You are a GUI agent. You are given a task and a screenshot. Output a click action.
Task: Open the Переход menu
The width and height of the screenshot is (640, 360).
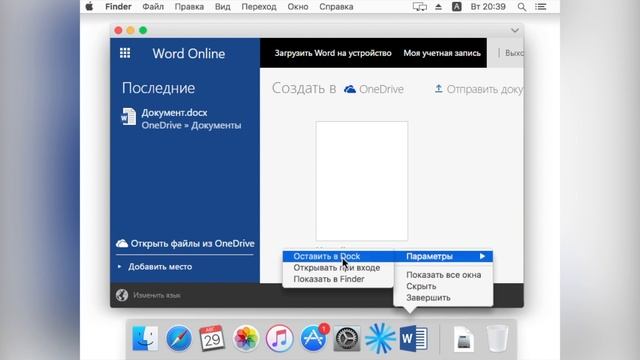click(x=259, y=7)
